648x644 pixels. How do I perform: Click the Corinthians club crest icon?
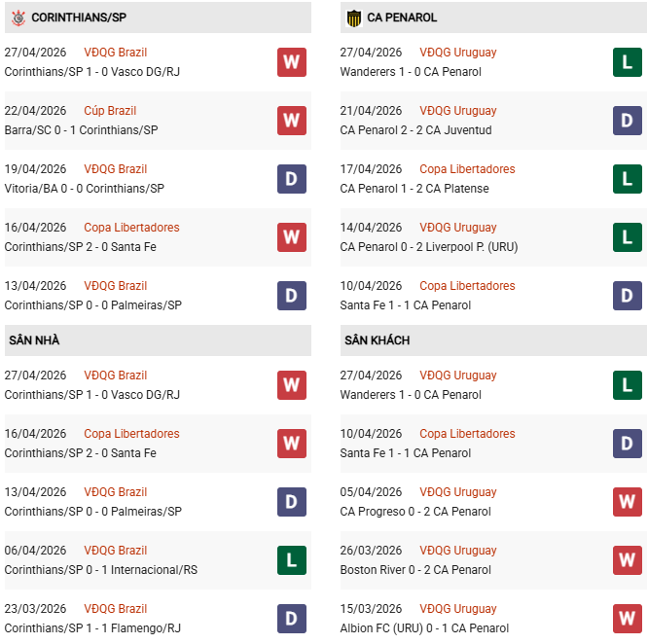click(18, 18)
